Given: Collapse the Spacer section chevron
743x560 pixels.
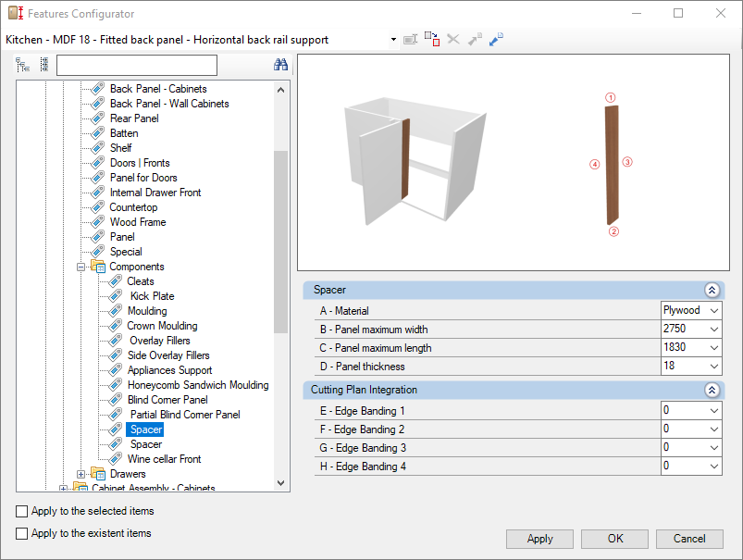Looking at the screenshot, I should tap(712, 291).
